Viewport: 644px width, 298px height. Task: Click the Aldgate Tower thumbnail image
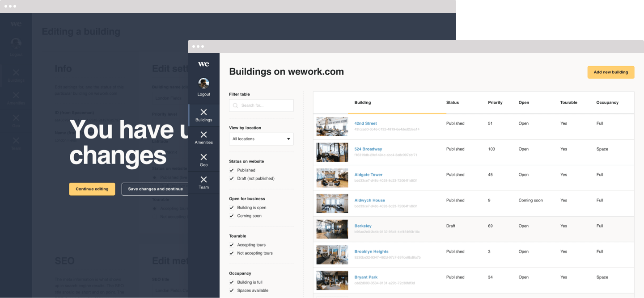pyautogui.click(x=332, y=178)
